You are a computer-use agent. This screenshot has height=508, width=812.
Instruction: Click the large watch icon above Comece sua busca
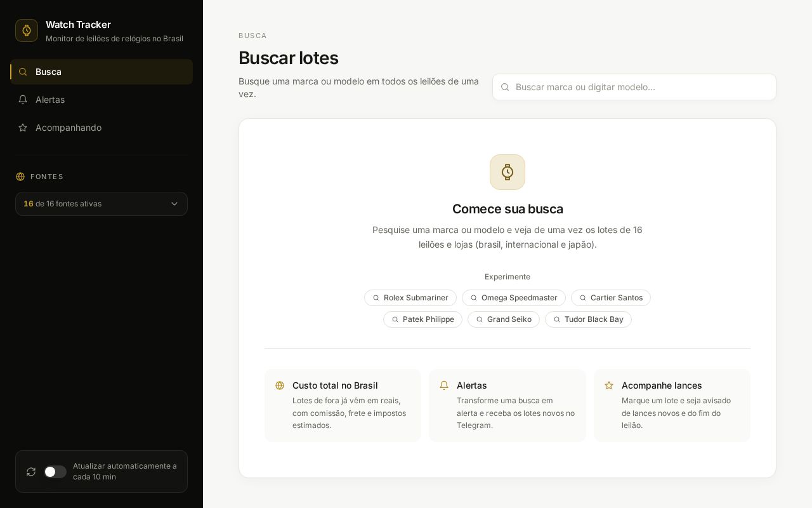click(x=507, y=172)
